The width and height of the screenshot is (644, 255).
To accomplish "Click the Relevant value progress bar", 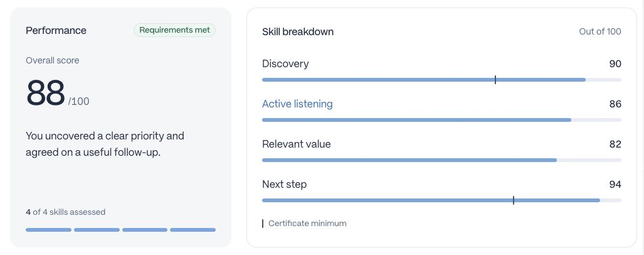I will (x=441, y=160).
